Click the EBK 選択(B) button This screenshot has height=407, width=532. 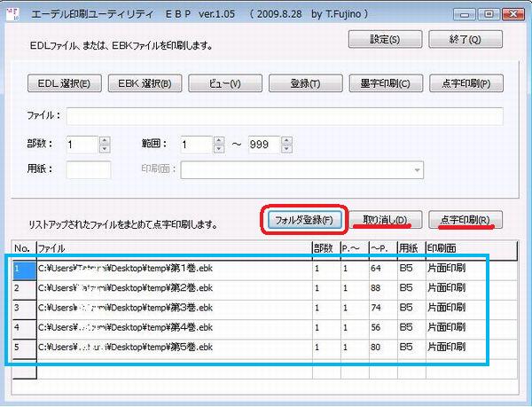tap(145, 84)
